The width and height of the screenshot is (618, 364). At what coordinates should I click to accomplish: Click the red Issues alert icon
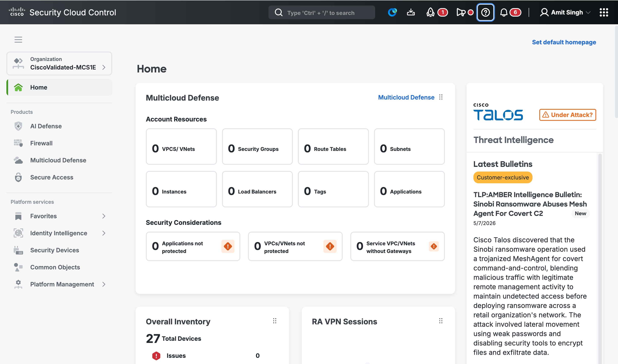(x=156, y=356)
